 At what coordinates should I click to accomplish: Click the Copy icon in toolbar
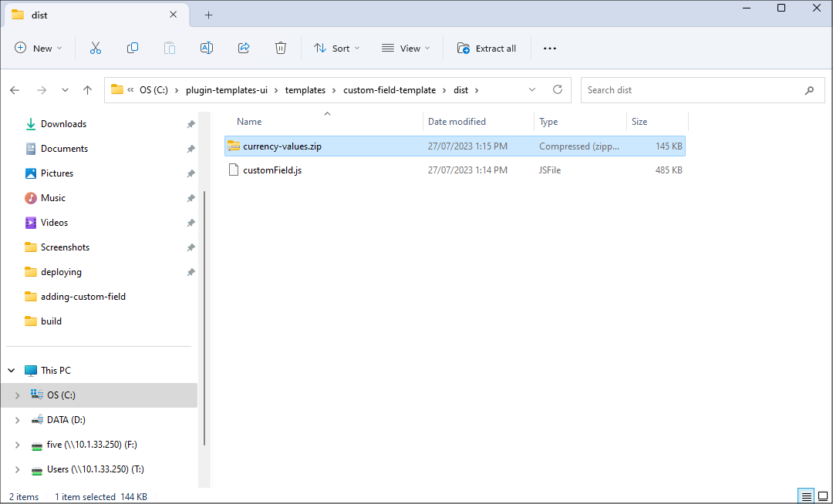(x=133, y=49)
